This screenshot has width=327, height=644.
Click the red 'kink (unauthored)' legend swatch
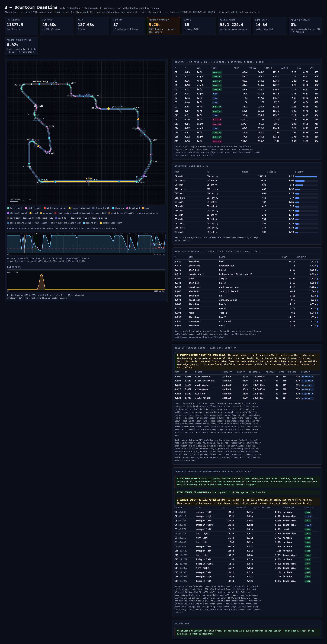[45, 208]
